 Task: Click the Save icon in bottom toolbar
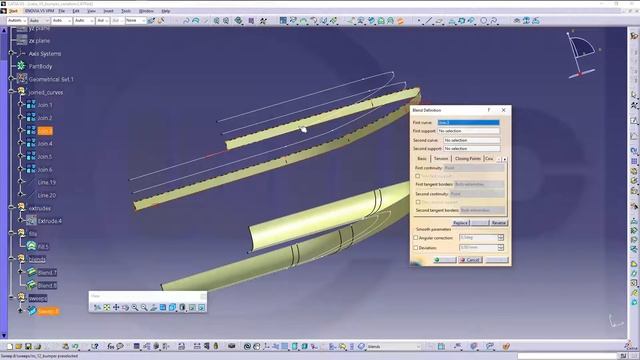point(28,347)
